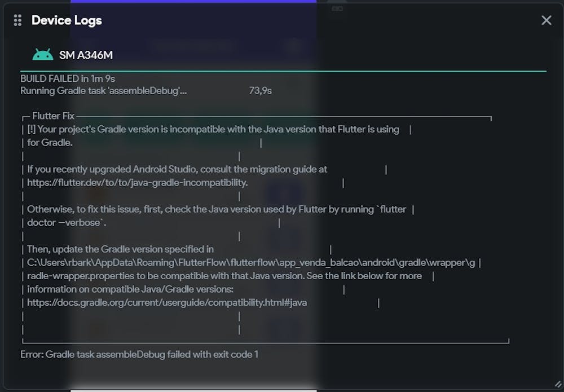Click the 'radle-wrapper.properties' line

[224, 276]
